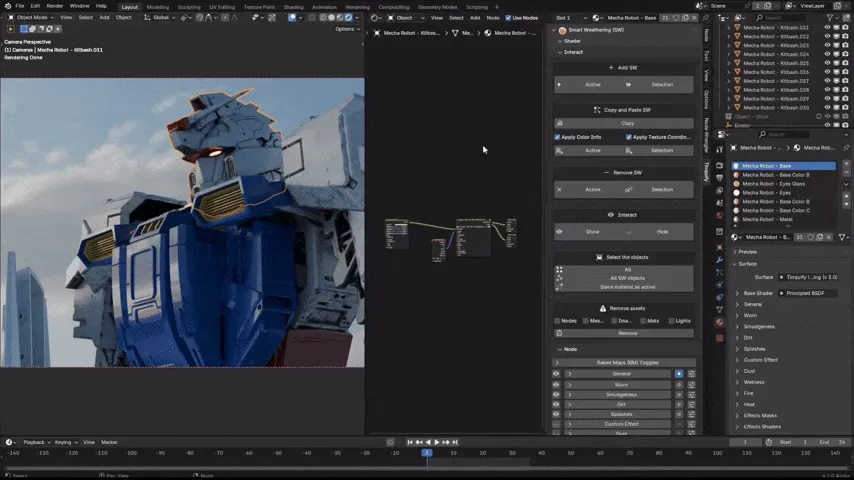The height and width of the screenshot is (480, 854).
Task: Click the End frame field
Action: pos(833,442)
